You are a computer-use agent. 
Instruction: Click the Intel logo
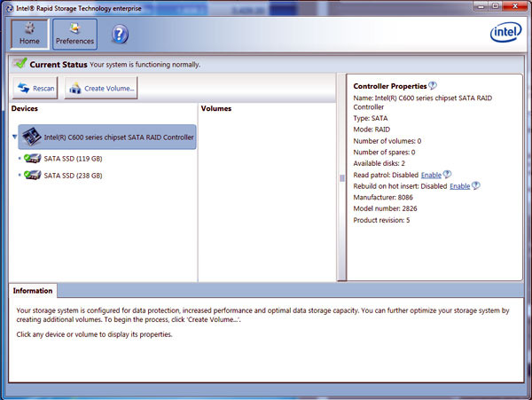[x=505, y=32]
